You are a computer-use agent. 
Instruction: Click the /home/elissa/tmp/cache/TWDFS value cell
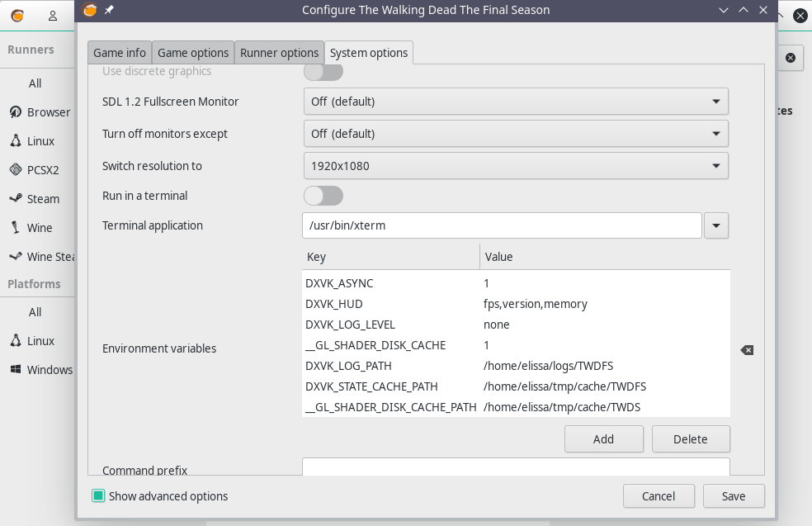(565, 387)
